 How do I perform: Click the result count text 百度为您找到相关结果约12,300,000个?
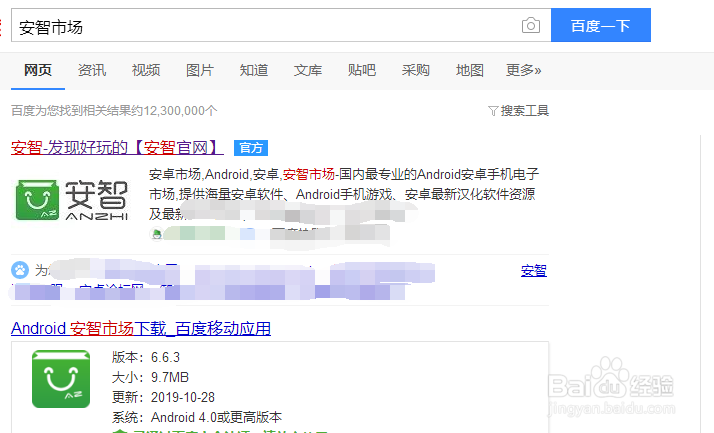pyautogui.click(x=114, y=111)
